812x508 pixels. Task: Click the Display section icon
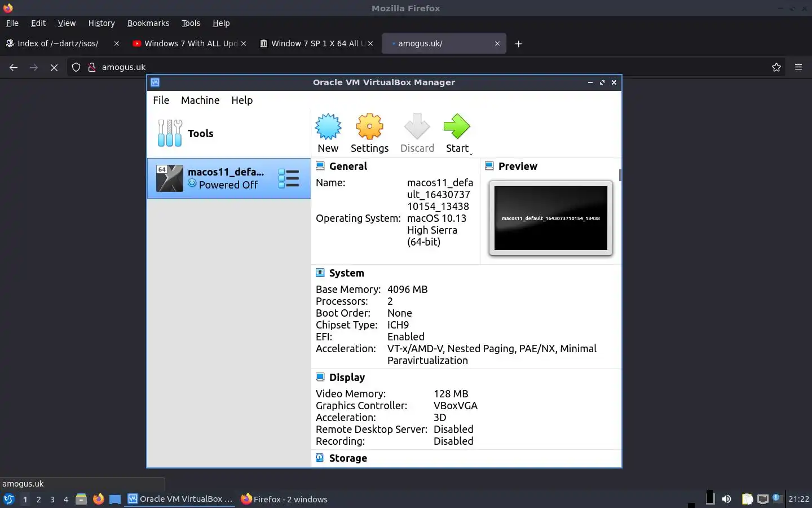coord(320,377)
